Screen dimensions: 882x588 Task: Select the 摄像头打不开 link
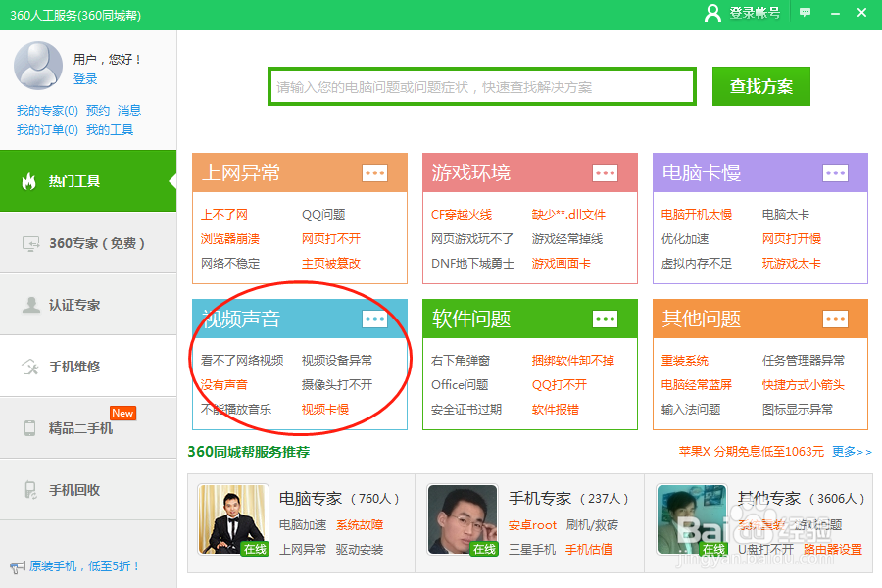click(337, 385)
